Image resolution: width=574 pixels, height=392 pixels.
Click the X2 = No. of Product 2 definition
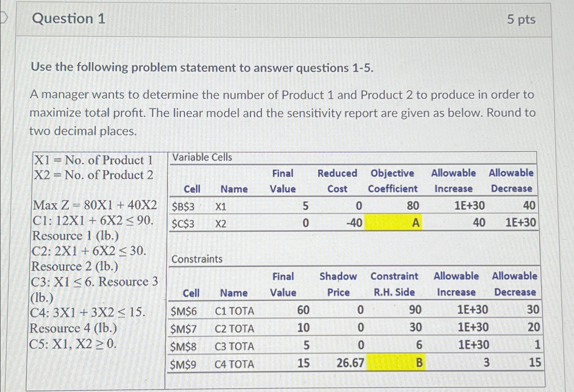point(94,175)
